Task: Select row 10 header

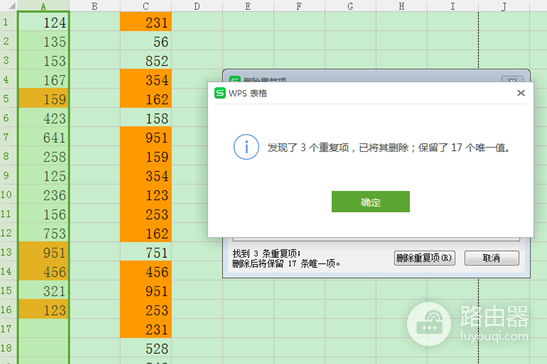Action: coord(8,194)
